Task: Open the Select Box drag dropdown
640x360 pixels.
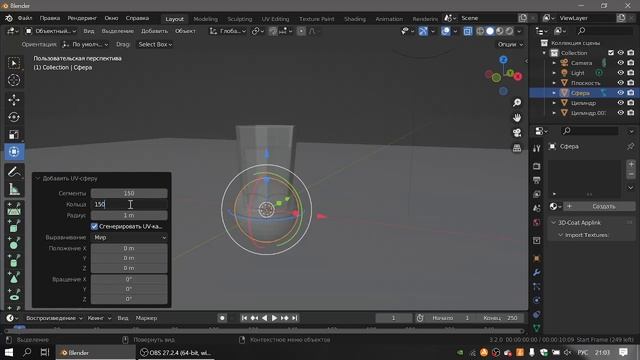Action: tap(155, 44)
